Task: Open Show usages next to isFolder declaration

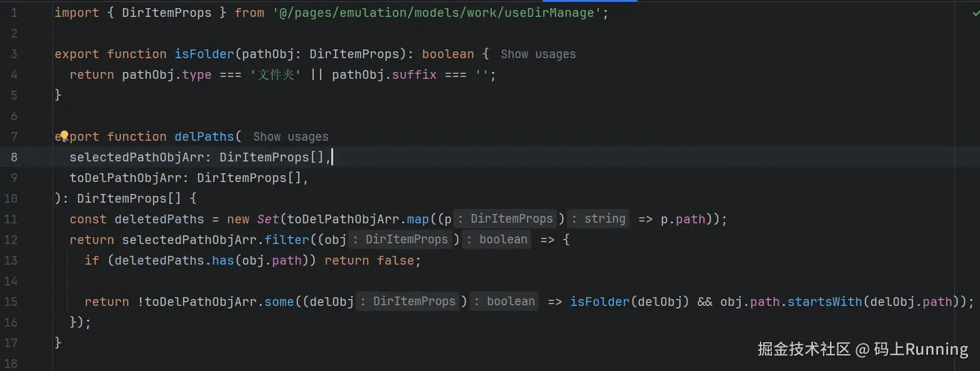Action: (538, 54)
